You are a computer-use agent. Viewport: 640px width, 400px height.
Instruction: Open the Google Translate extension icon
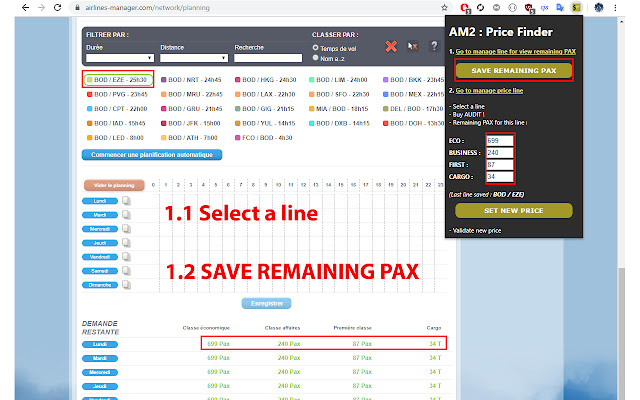560,7
